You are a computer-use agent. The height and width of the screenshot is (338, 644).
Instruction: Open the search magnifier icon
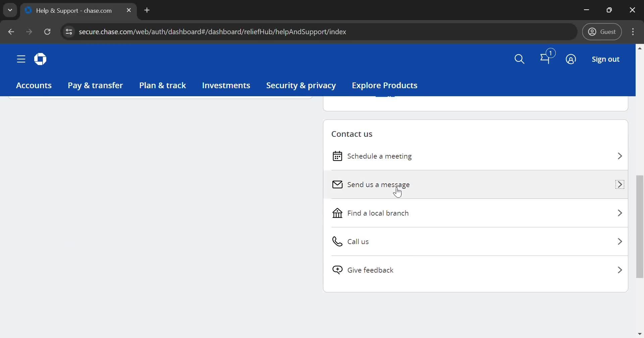coord(519,59)
